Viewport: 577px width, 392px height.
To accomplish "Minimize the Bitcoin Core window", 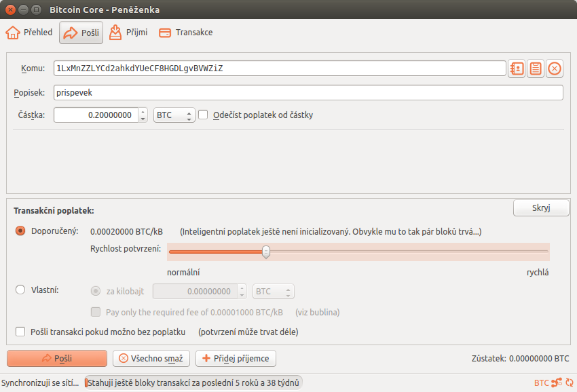I will point(23,9).
